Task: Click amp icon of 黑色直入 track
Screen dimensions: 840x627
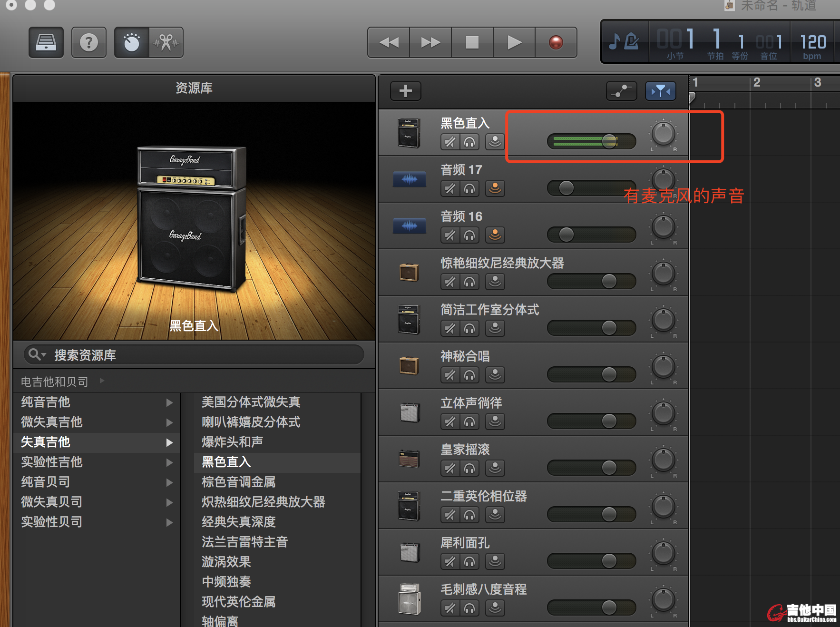Action: click(x=409, y=133)
